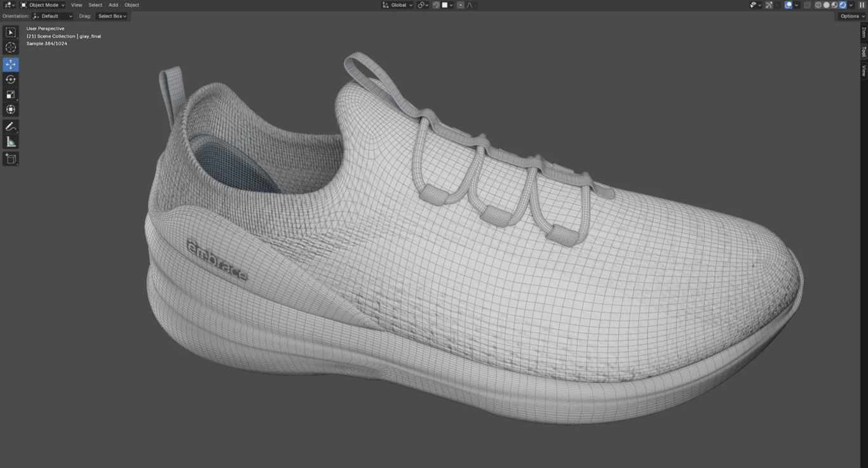The image size is (868, 468).
Task: Switch to the Scale tool
Action: (11, 95)
